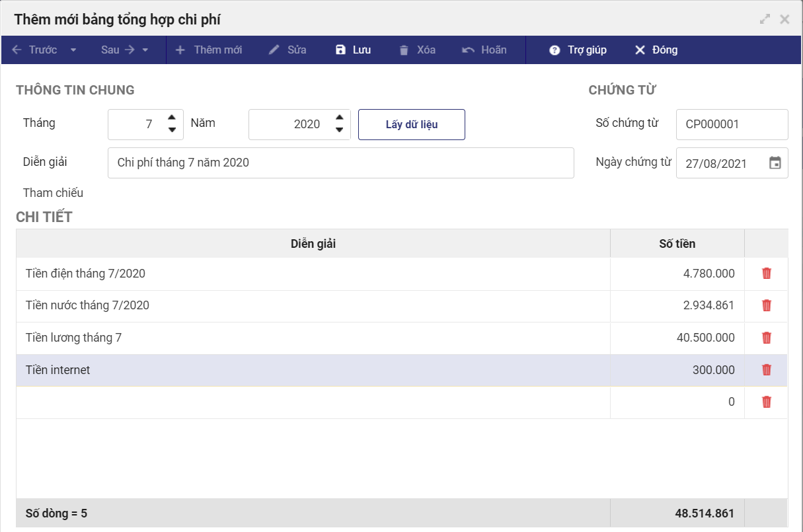
Task: Click trash icon on the empty row
Action: 767,402
